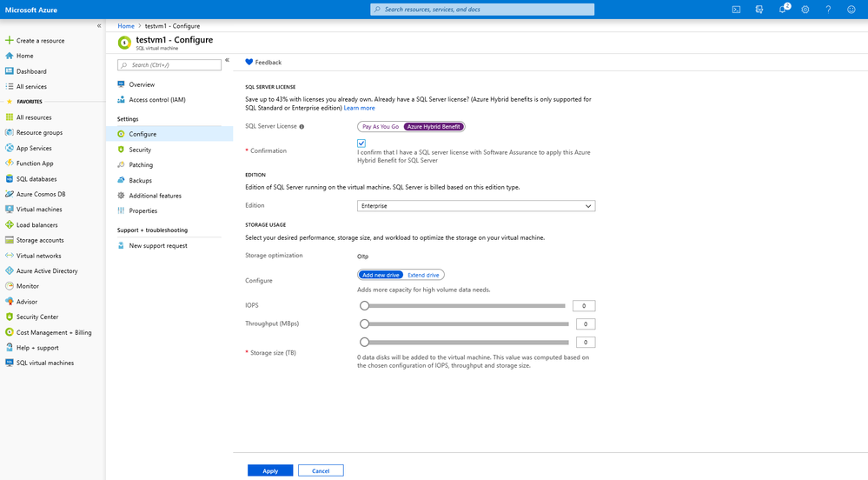
Task: Click the Security Center shield icon
Action: (x=9, y=317)
